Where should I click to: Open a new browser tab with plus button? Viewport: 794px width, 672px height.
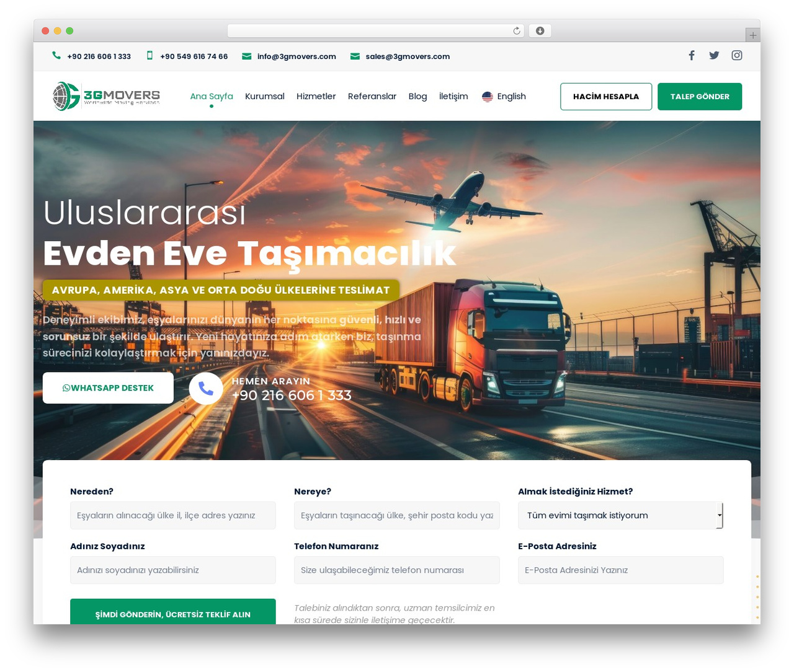pos(753,35)
